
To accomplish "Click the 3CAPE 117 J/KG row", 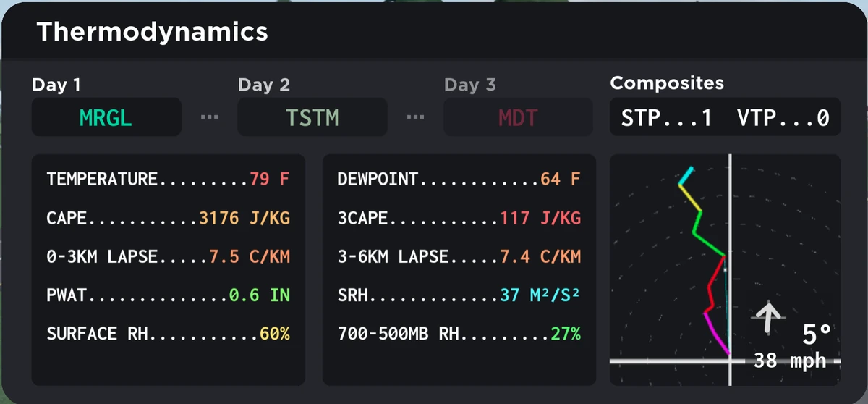I will 459,218.
